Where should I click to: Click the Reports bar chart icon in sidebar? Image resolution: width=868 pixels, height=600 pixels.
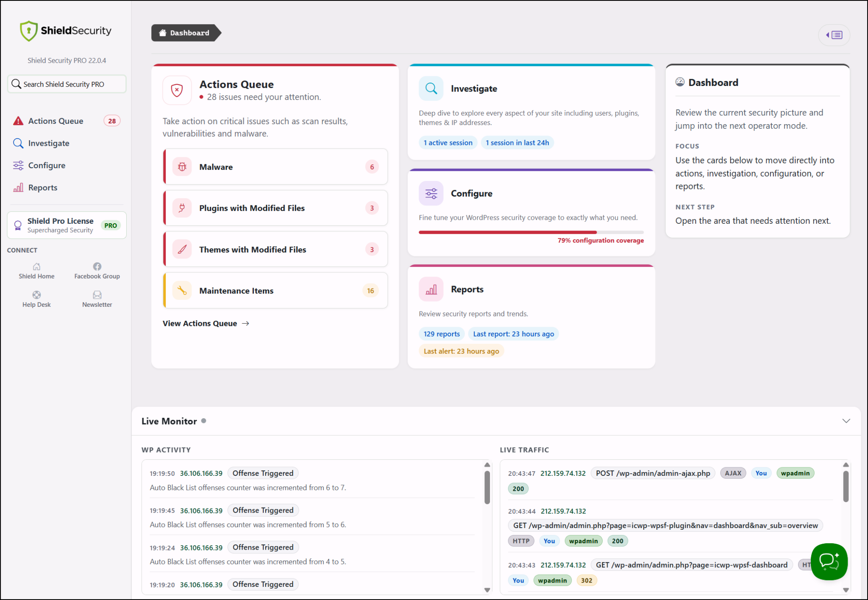coord(18,188)
